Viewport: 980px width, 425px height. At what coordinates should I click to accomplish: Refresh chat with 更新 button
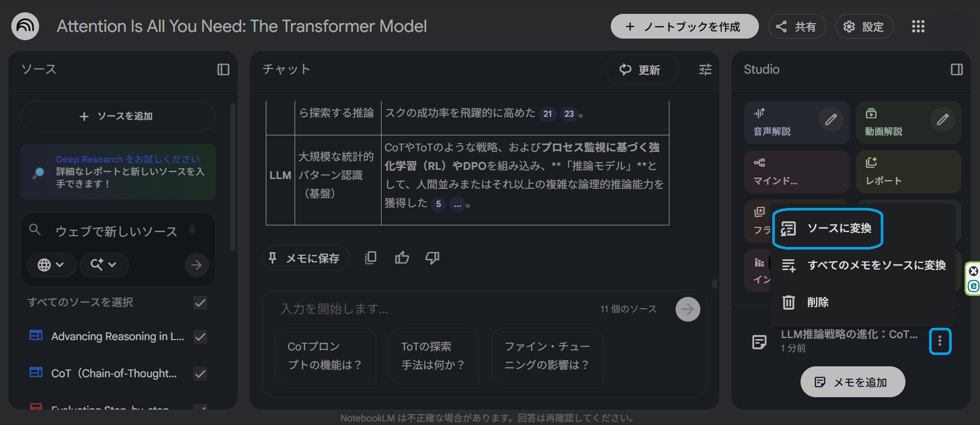coord(641,69)
